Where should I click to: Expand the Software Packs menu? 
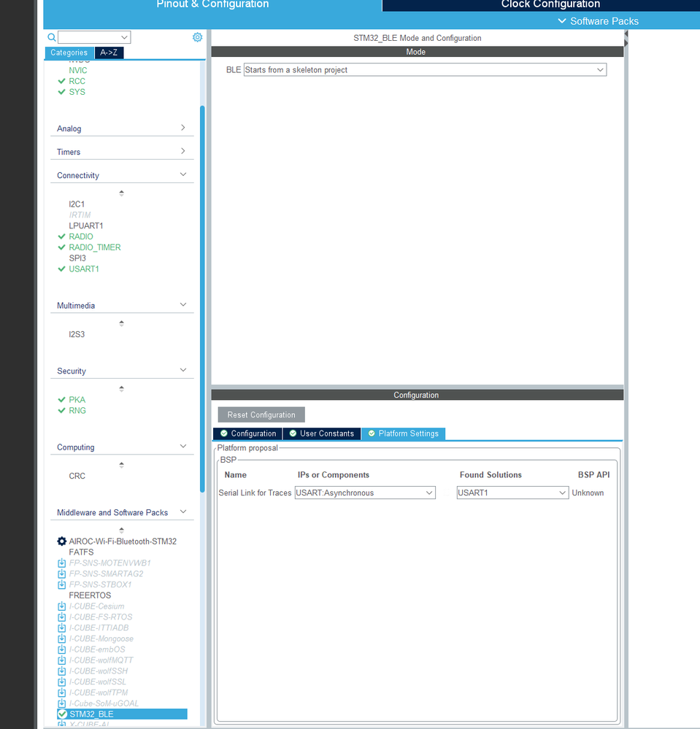point(598,21)
